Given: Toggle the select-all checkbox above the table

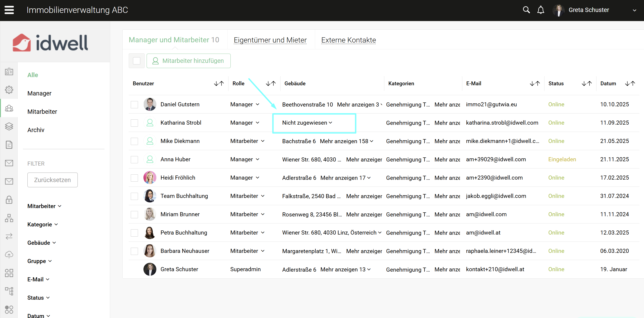Looking at the screenshot, I should 136,61.
